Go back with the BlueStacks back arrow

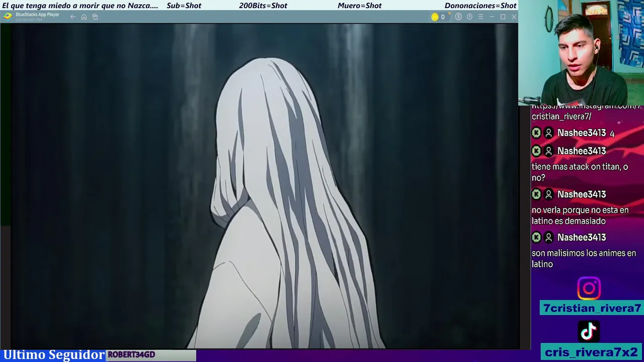(x=73, y=17)
